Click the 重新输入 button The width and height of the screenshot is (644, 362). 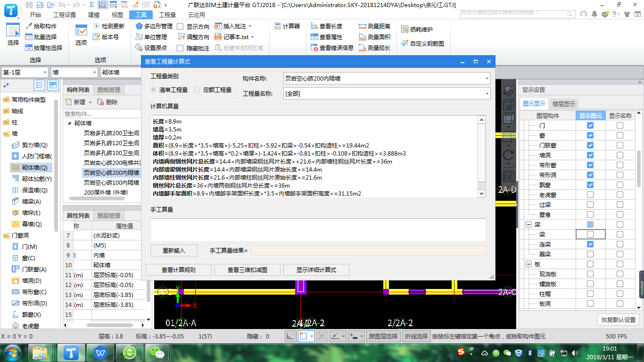(174, 251)
